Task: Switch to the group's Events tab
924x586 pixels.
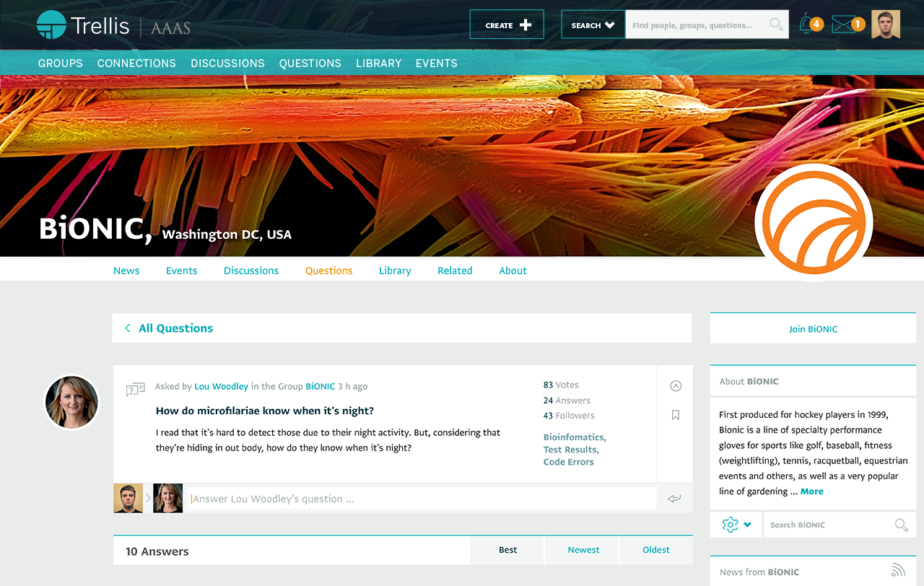Action: tap(182, 271)
